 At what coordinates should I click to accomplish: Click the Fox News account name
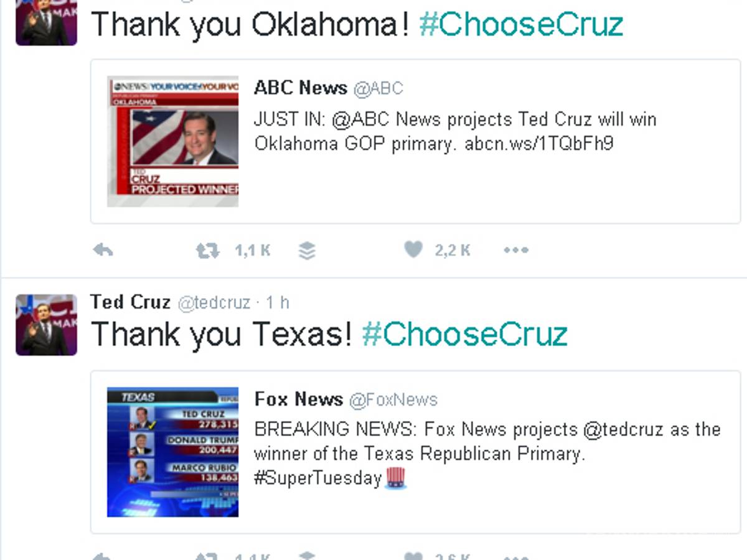pyautogui.click(x=299, y=399)
